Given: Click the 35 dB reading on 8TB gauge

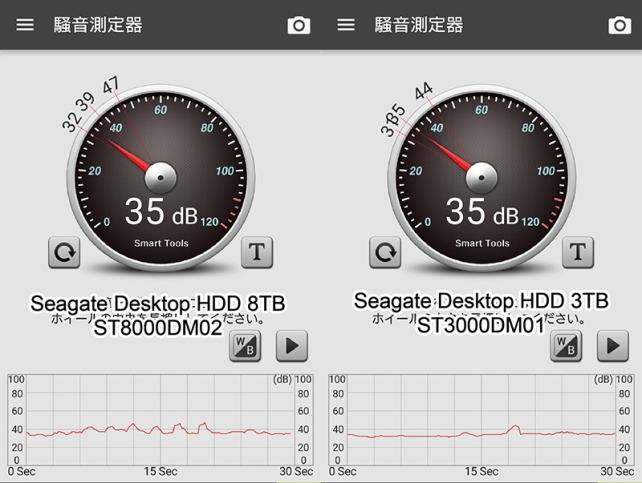Looking at the screenshot, I should pyautogui.click(x=161, y=212).
